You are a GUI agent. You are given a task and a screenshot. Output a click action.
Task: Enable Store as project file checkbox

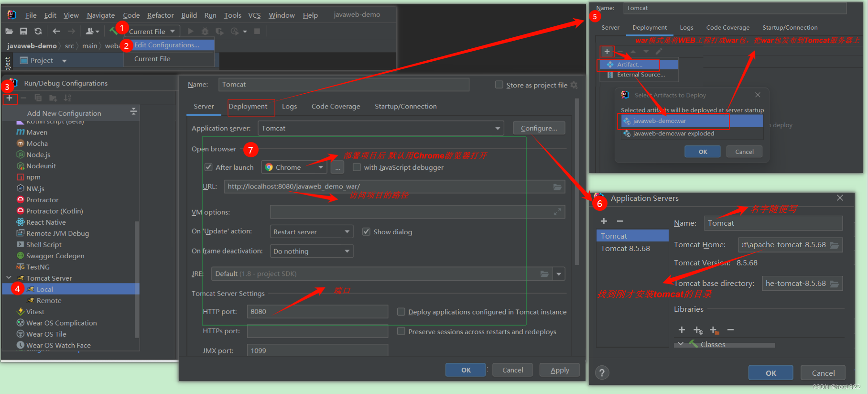pyautogui.click(x=499, y=85)
